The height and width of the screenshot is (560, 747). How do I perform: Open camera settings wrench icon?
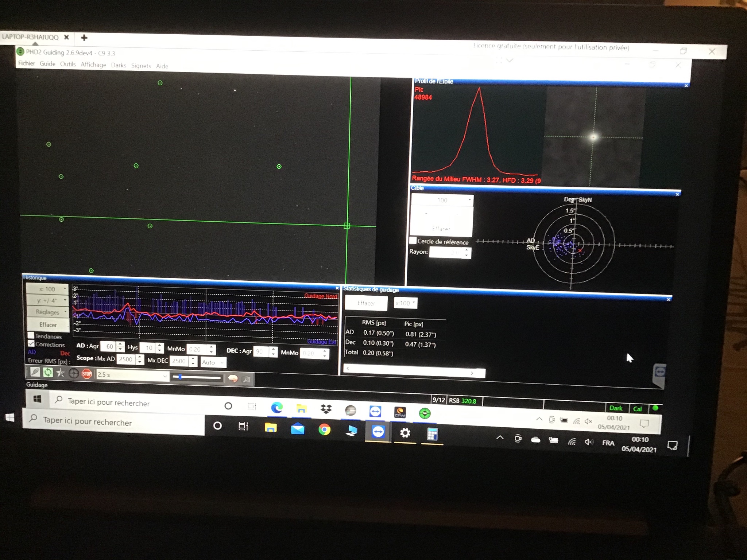tap(246, 380)
